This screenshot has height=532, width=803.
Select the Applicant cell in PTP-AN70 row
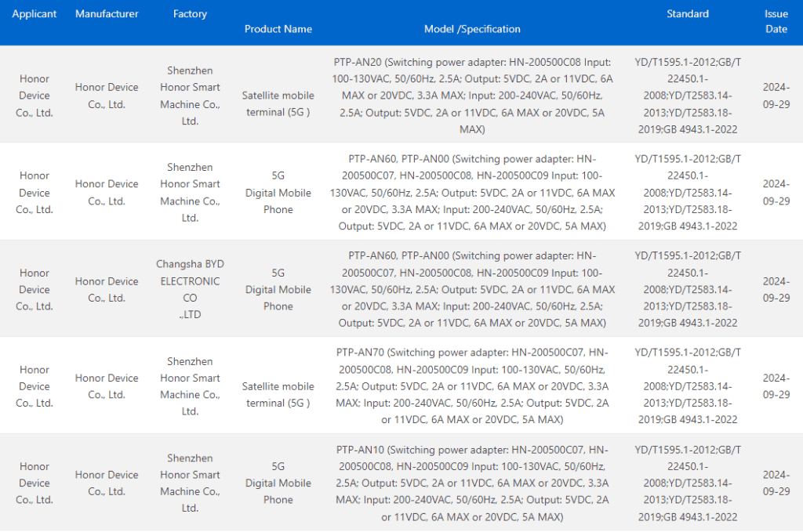[35, 386]
